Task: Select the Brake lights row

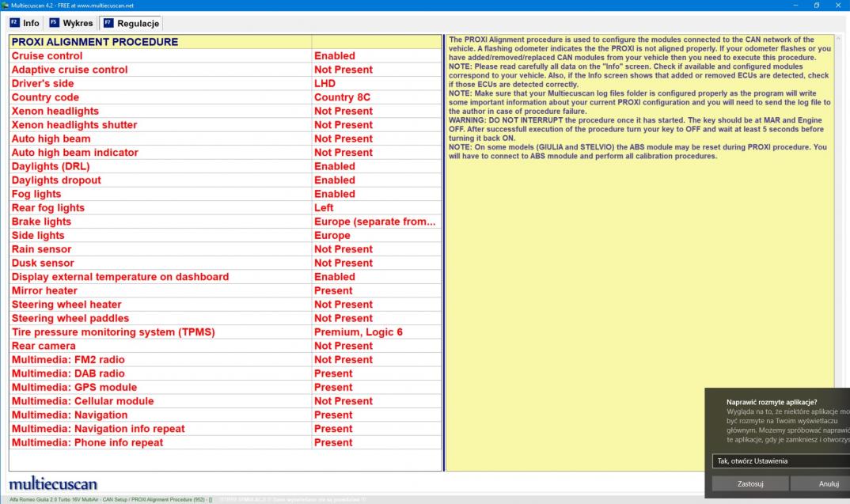Action: [x=226, y=222]
